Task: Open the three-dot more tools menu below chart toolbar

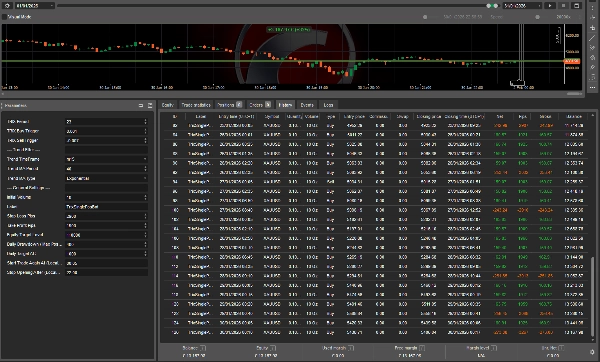Action: [592, 88]
